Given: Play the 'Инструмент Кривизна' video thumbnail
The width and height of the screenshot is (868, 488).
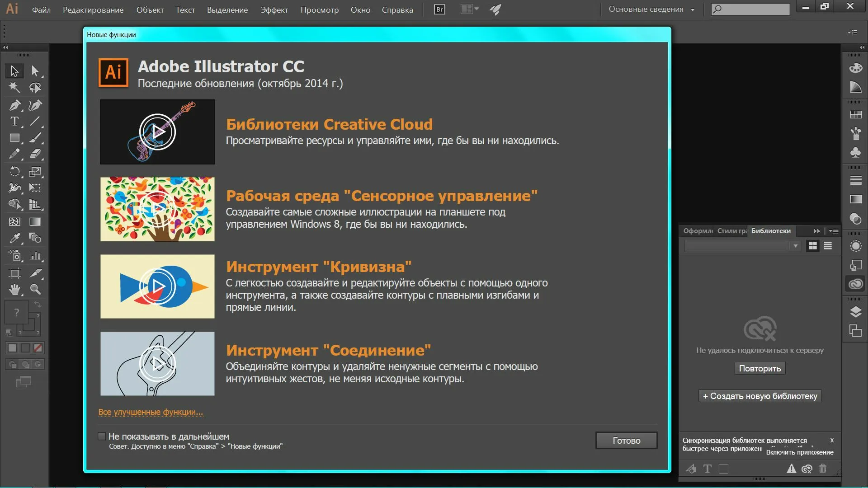Looking at the screenshot, I should coord(157,286).
